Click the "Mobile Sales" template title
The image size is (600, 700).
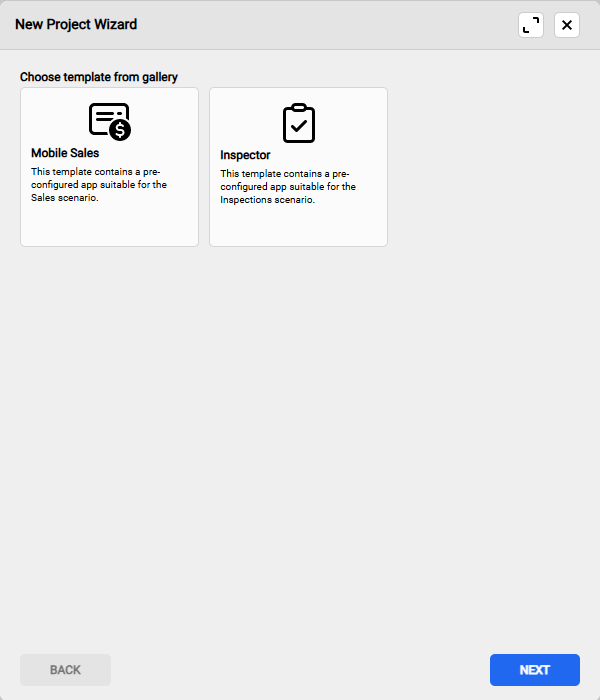pyautogui.click(x=65, y=153)
